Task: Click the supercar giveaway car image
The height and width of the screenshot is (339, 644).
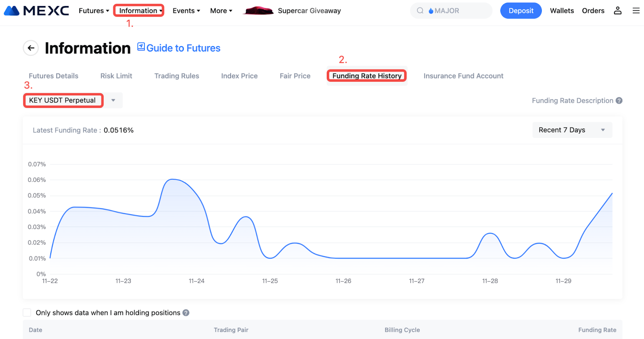Action: (258, 11)
